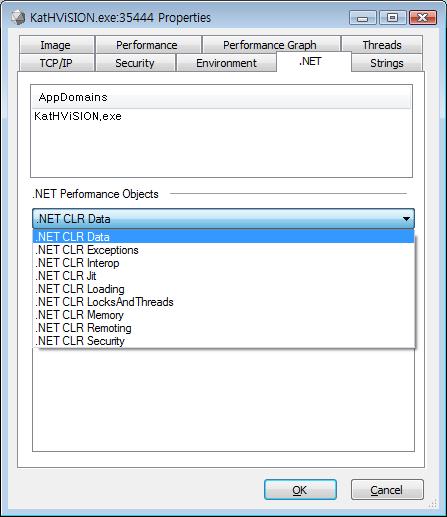The image size is (447, 517).
Task: Choose .NET CLR Interop option
Action: [x=223, y=263]
